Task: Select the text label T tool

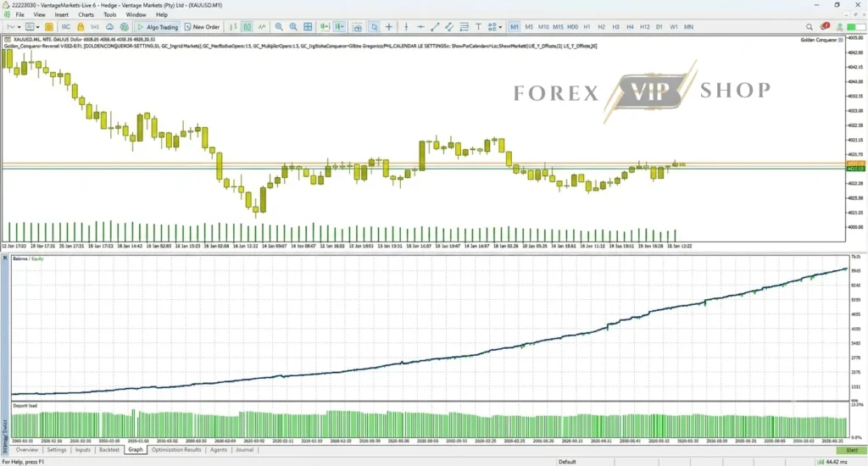Action: pyautogui.click(x=478, y=26)
